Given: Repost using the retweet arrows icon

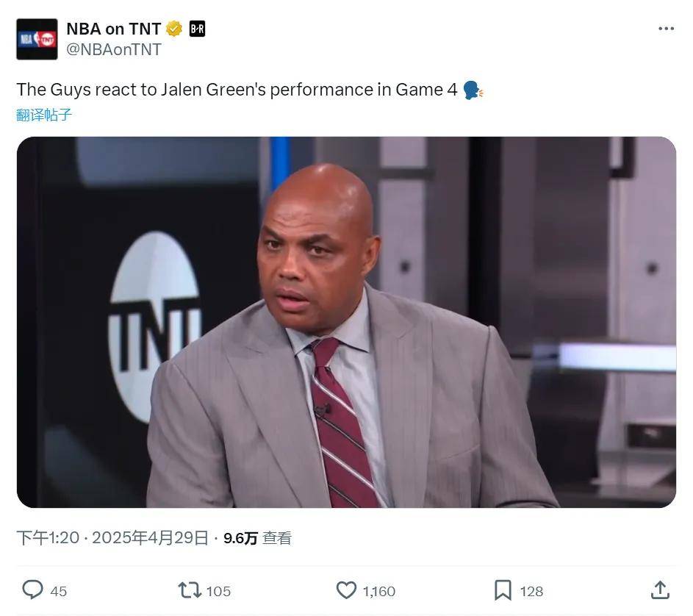Looking at the screenshot, I should pyautogui.click(x=190, y=590).
